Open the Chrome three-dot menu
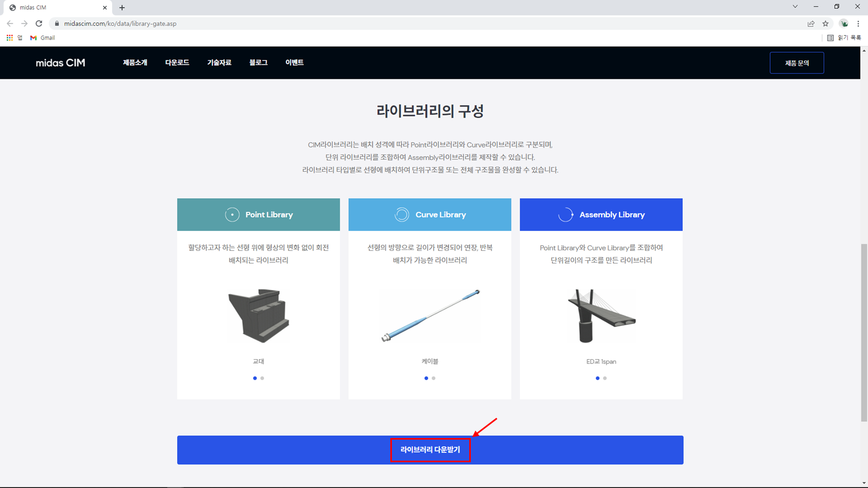Viewport: 868px width, 488px height. tap(858, 24)
